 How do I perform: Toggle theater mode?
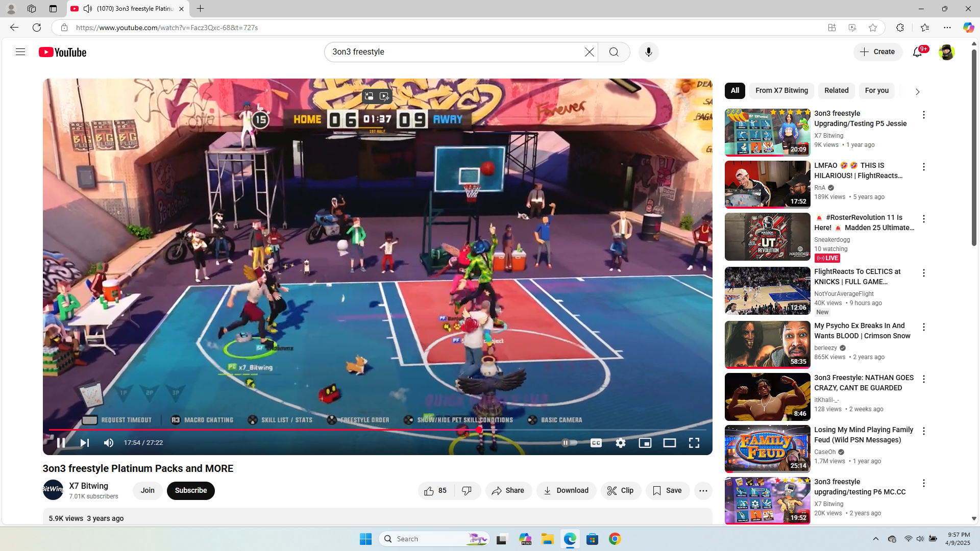[670, 443]
